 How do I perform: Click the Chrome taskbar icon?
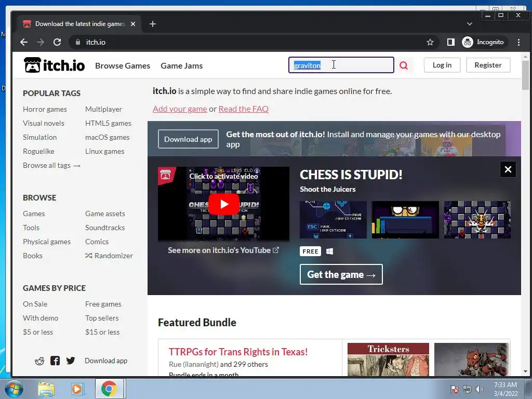click(x=109, y=389)
